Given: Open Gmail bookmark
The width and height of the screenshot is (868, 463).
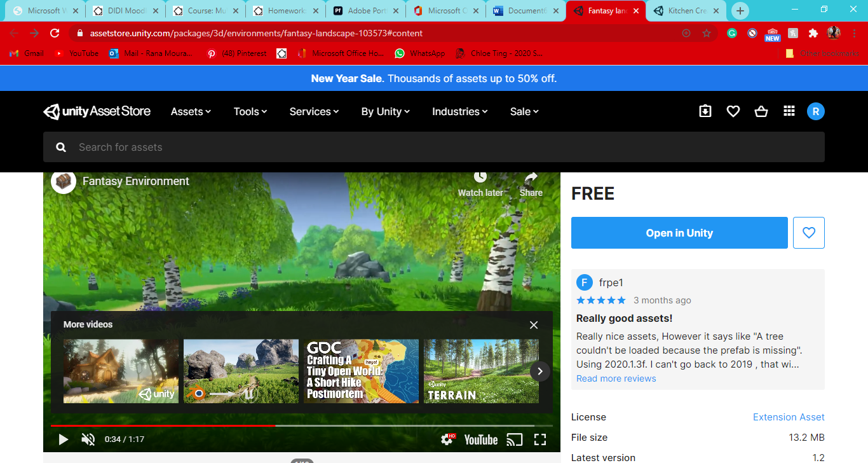Looking at the screenshot, I should 27,53.
